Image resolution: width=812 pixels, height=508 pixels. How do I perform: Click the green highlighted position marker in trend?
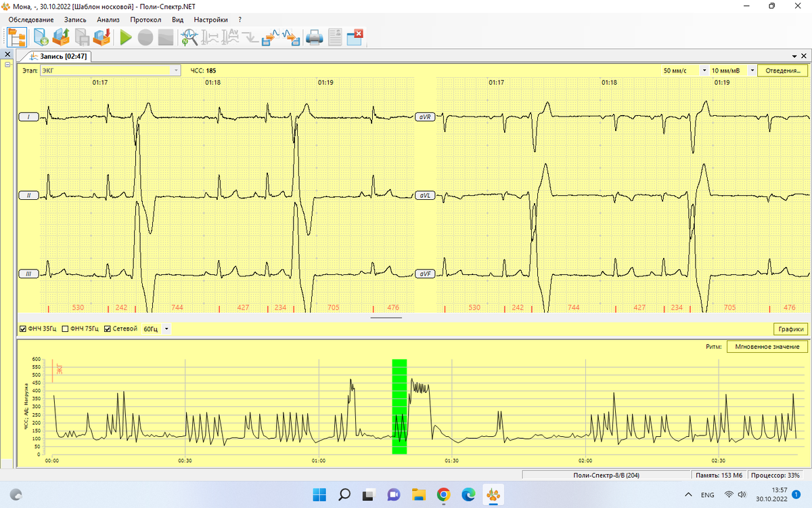[399, 406]
